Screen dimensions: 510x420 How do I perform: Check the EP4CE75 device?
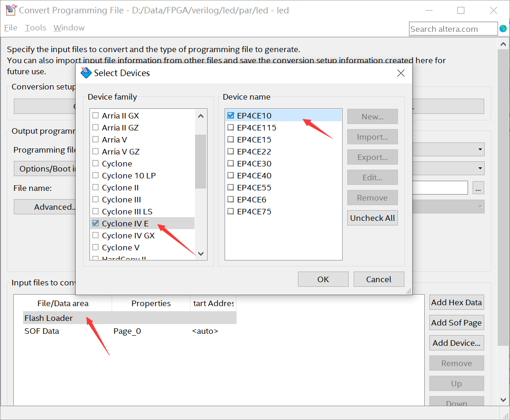click(231, 211)
